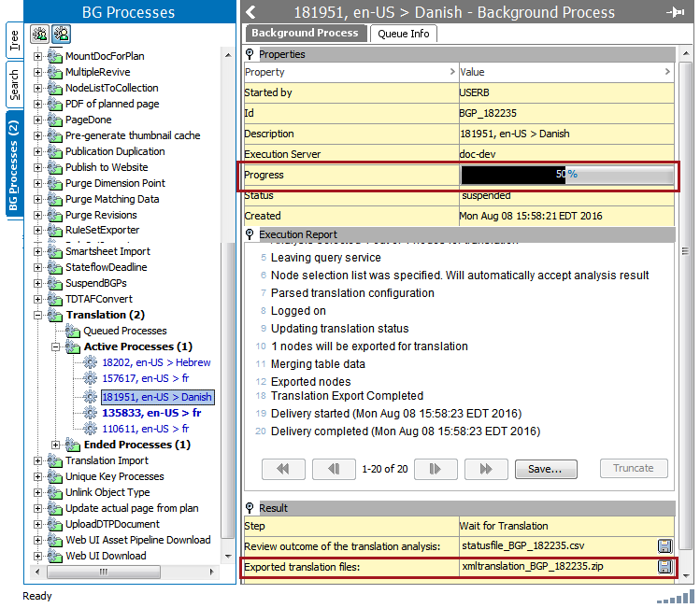Expand the Purge Revisions node
Screen dimensions: 700x608
38,215
